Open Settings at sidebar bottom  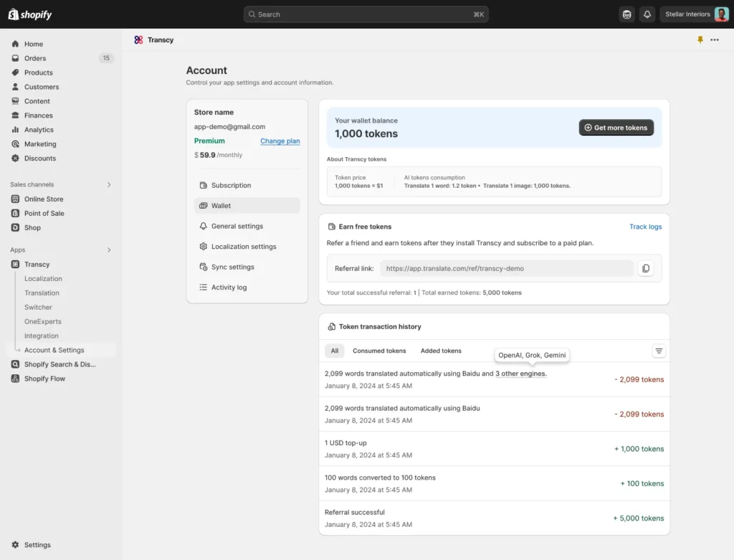pos(37,544)
